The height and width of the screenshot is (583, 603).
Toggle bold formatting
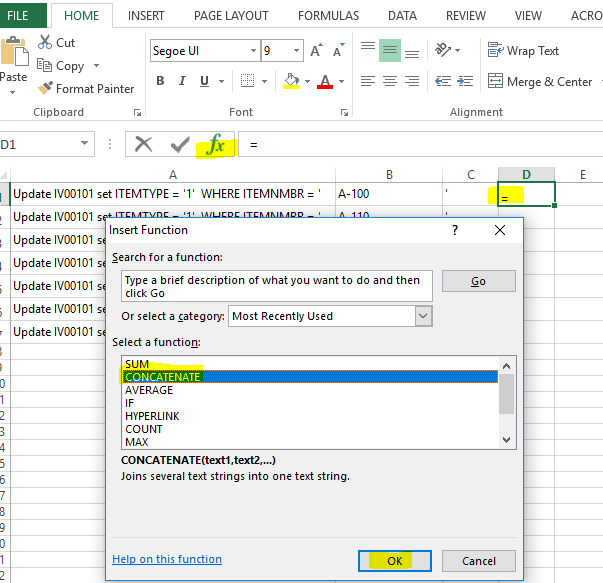[159, 82]
